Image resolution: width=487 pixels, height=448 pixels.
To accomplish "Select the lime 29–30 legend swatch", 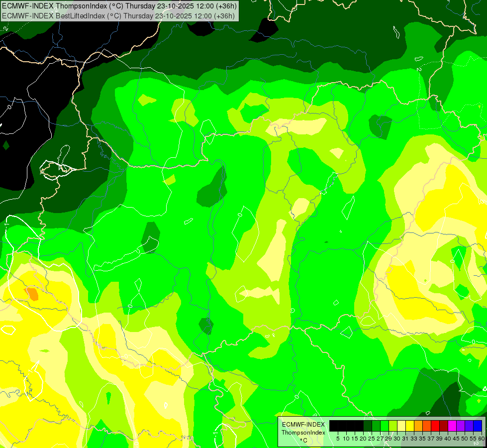I will click(393, 426).
